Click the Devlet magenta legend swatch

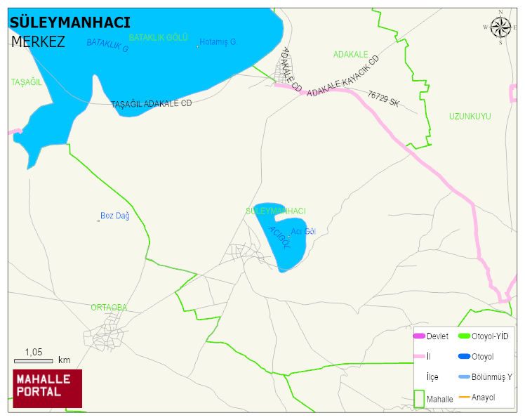click(419, 336)
